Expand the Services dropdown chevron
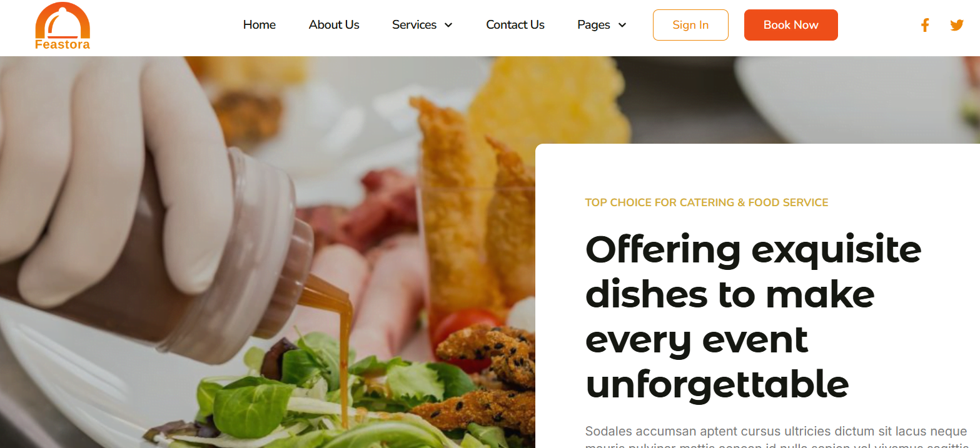 448,25
